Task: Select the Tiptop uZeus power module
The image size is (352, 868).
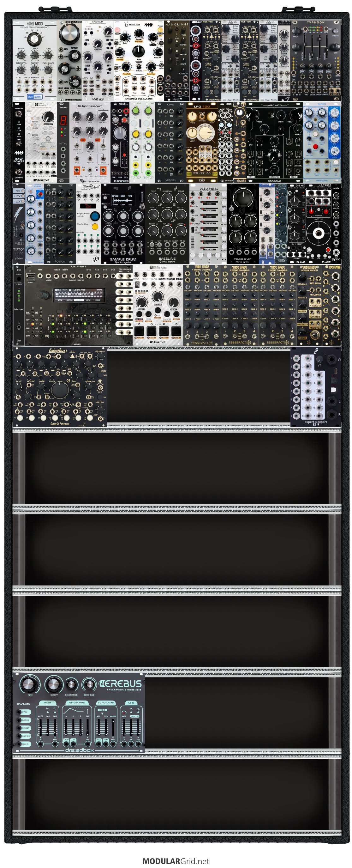Action: point(19,224)
